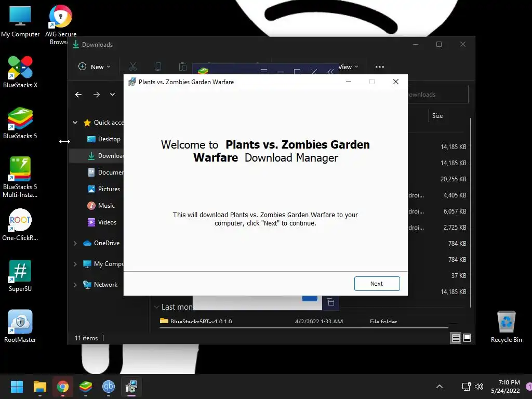The image size is (532, 399).
Task: Go back in Downloads window
Action: pyautogui.click(x=78, y=95)
